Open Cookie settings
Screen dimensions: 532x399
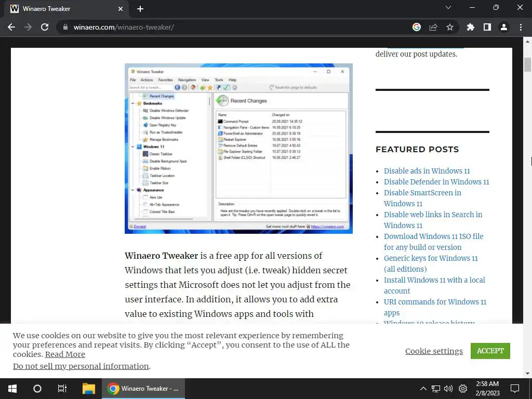[x=434, y=351]
